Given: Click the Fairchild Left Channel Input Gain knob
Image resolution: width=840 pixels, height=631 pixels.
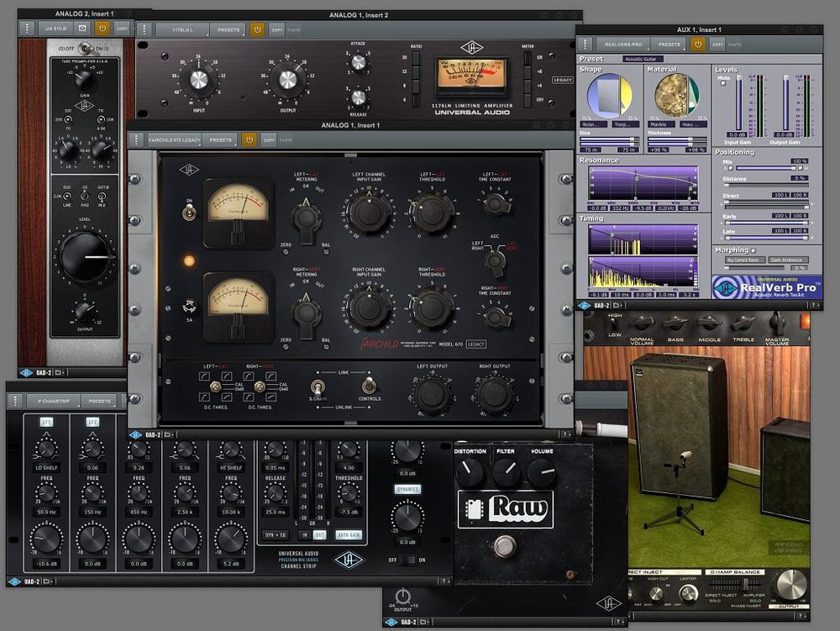Looking at the screenshot, I should click(x=369, y=213).
